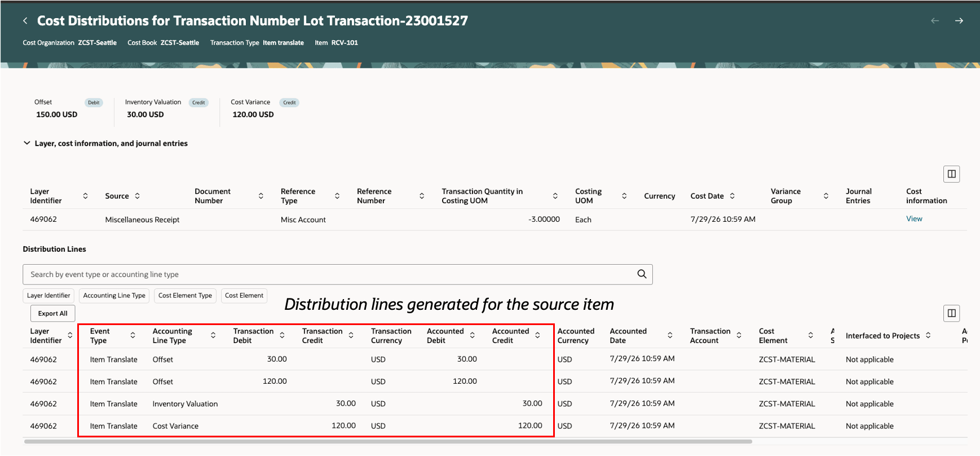Image resolution: width=980 pixels, height=456 pixels.
Task: Sort by Reference Type column
Action: [337, 196]
